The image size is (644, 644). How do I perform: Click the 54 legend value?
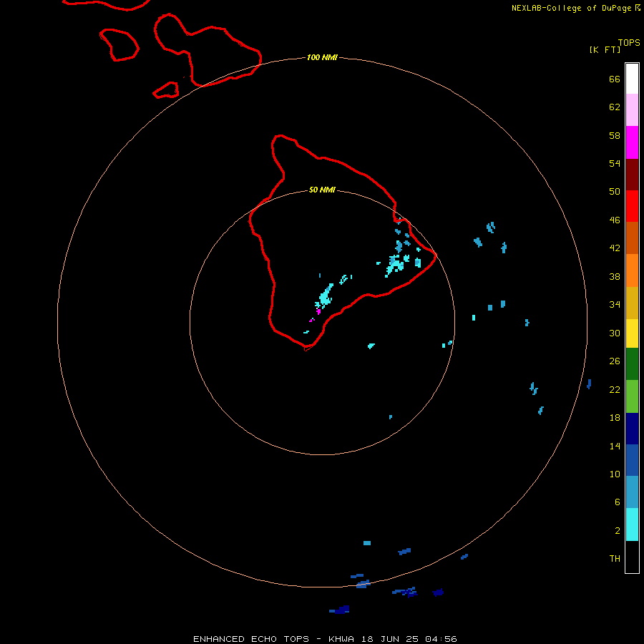[615, 163]
